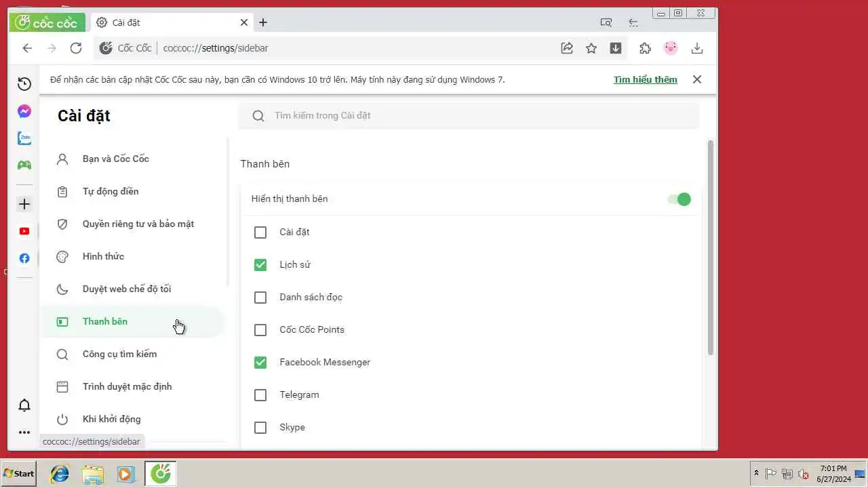Click the plus icon in the sidebar

point(24,204)
